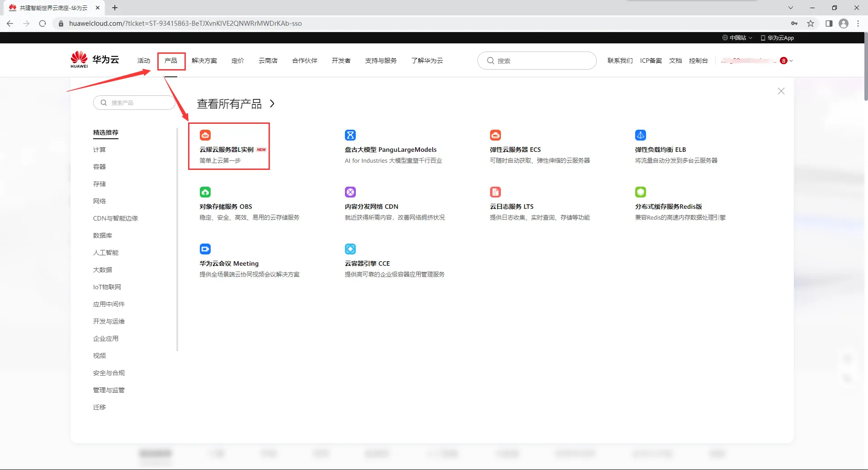Open the 对象存储服务 OBS icon
The image size is (868, 470).
click(x=205, y=192)
